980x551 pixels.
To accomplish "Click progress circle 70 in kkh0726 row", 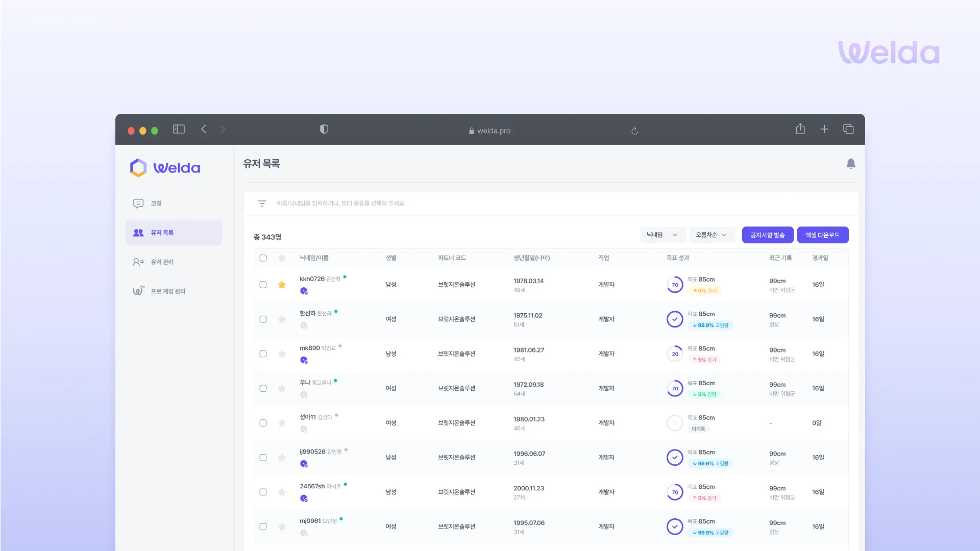I will point(675,285).
